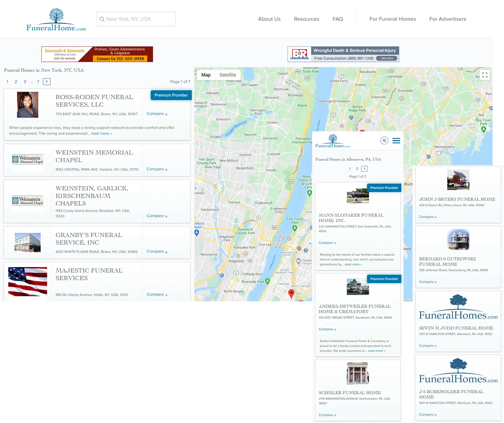Focus the New York, NY, USA search field

[x=136, y=19]
